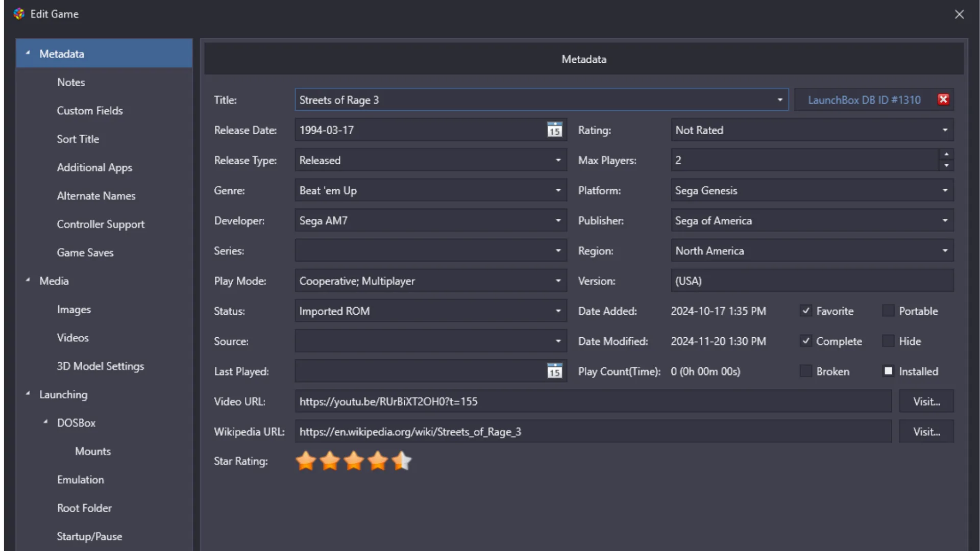Set rating to third star
980x551 pixels.
click(x=354, y=461)
